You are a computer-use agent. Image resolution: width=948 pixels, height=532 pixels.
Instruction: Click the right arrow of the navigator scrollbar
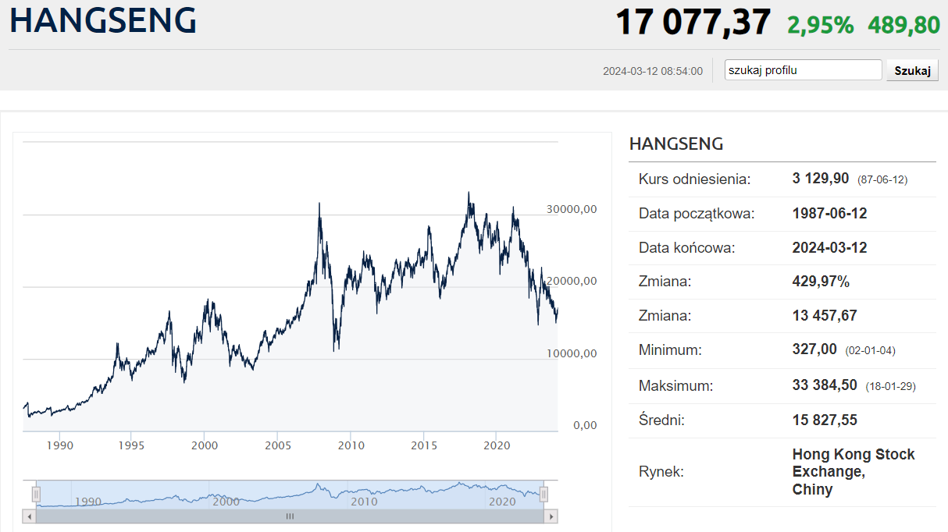[x=551, y=517]
